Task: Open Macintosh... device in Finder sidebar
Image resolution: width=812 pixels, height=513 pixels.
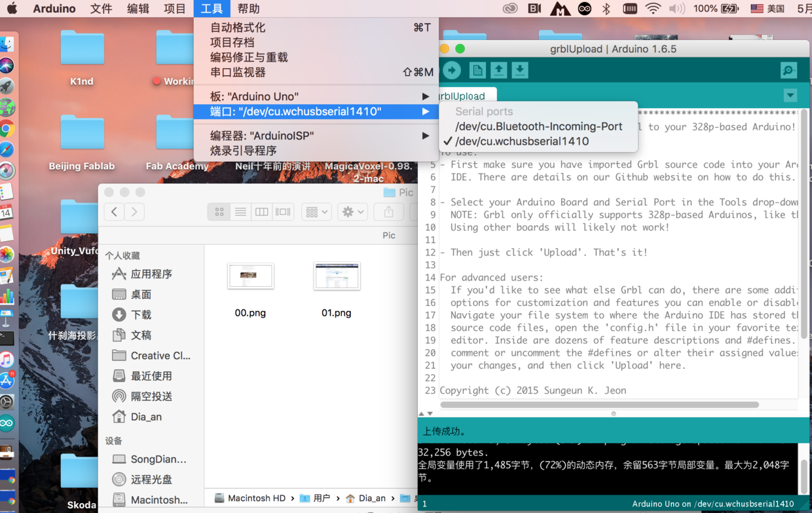Action: click(150, 499)
